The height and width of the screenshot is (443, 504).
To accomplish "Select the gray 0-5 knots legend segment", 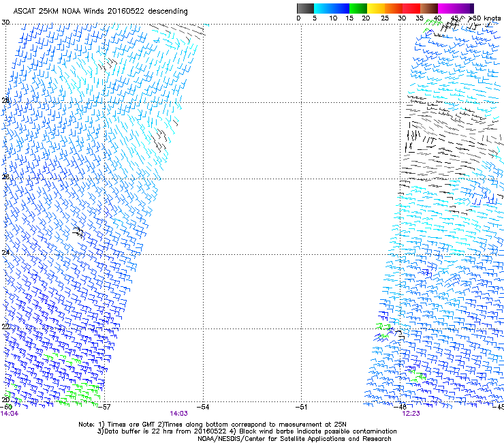I will click(x=305, y=8).
